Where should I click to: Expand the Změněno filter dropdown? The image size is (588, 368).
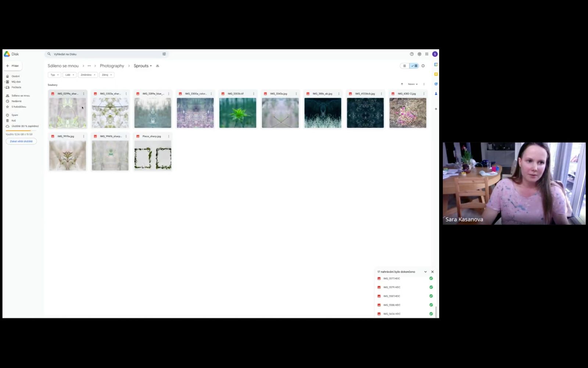88,75
